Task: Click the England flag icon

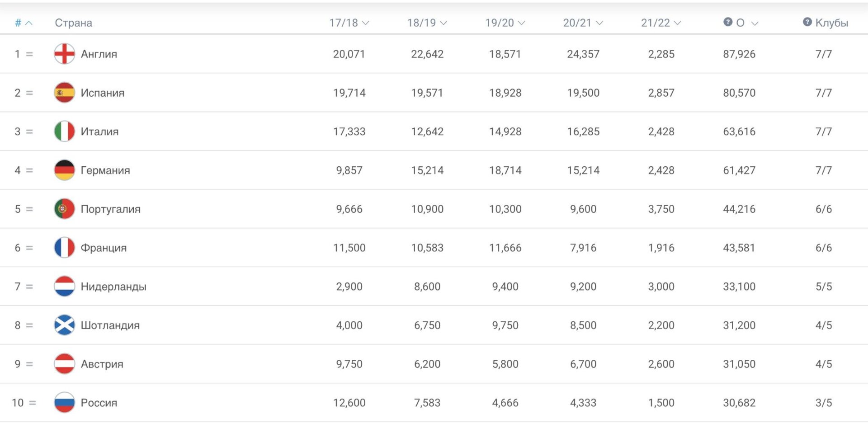Action: pos(64,54)
